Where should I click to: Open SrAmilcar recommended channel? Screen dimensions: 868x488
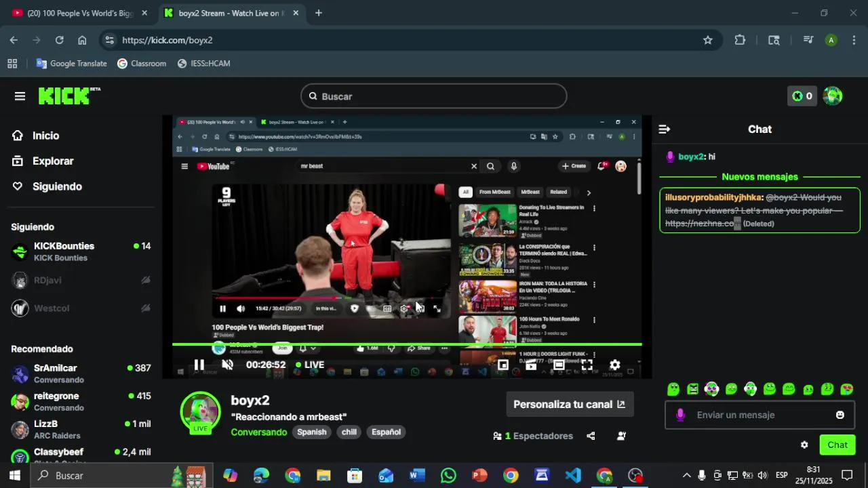(81, 373)
